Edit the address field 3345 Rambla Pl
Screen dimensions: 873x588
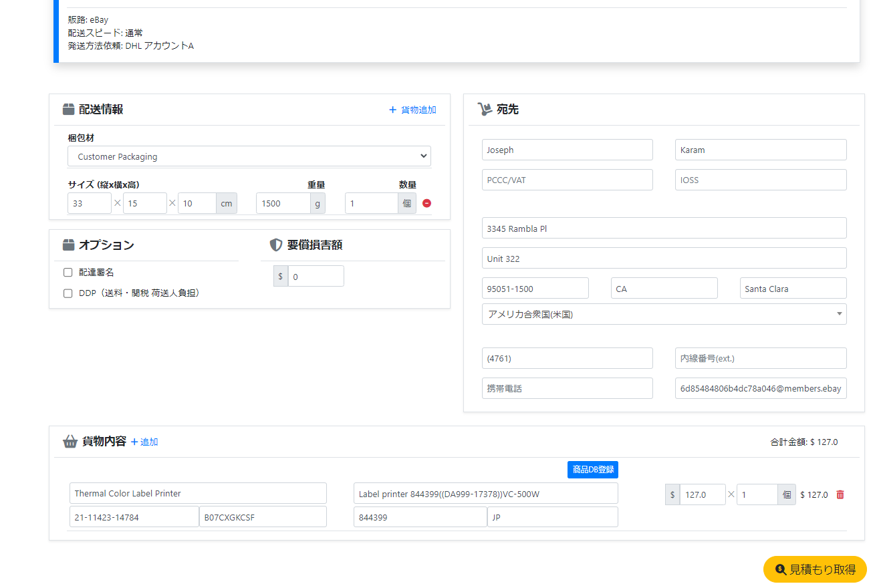[664, 228]
